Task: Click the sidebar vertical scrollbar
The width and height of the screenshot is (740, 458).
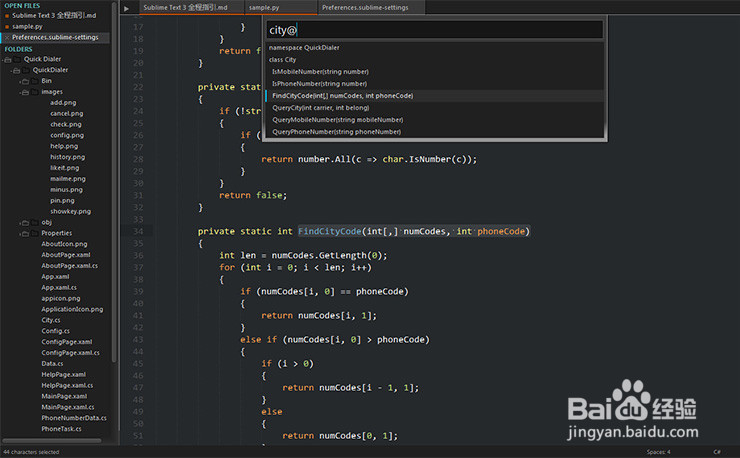Action: pyautogui.click(x=114, y=183)
